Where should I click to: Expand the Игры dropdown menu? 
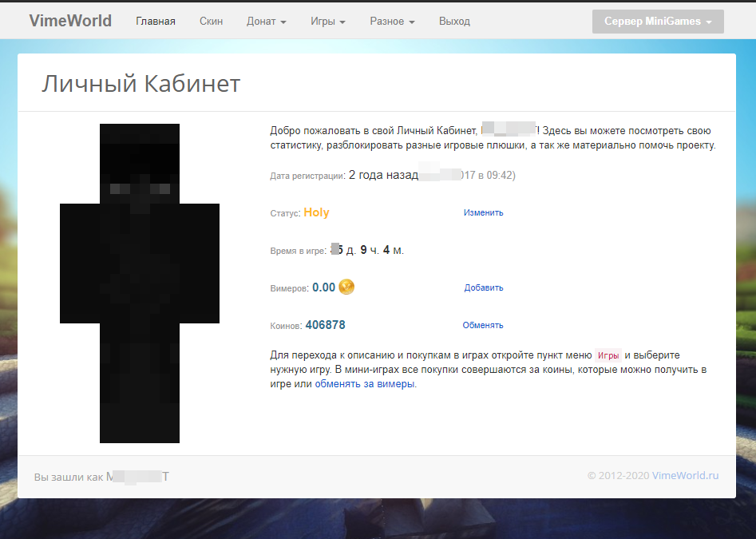coord(328,22)
